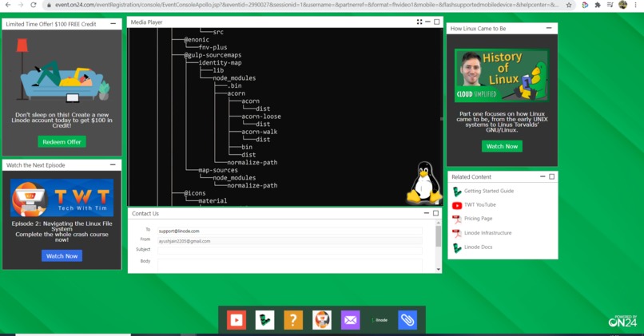Viewport: 644px width, 336px height.
Task: Open the Tech With Tim avatar dock icon
Action: pyautogui.click(x=321, y=320)
